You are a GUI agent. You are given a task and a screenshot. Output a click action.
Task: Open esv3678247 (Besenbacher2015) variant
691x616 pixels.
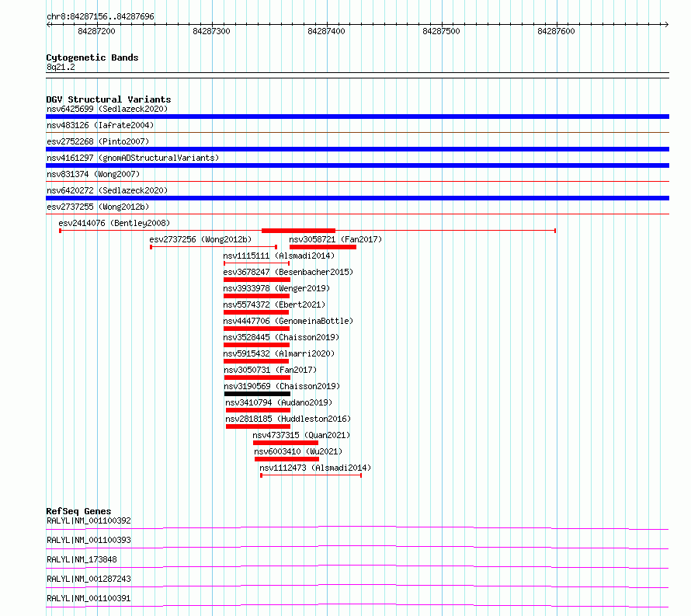[288, 272]
